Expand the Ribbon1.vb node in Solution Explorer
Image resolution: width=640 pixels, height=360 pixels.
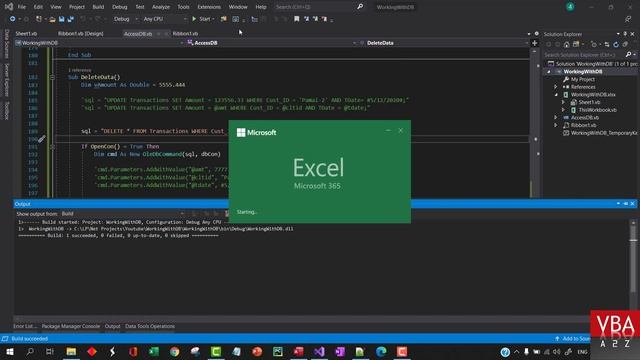556,125
